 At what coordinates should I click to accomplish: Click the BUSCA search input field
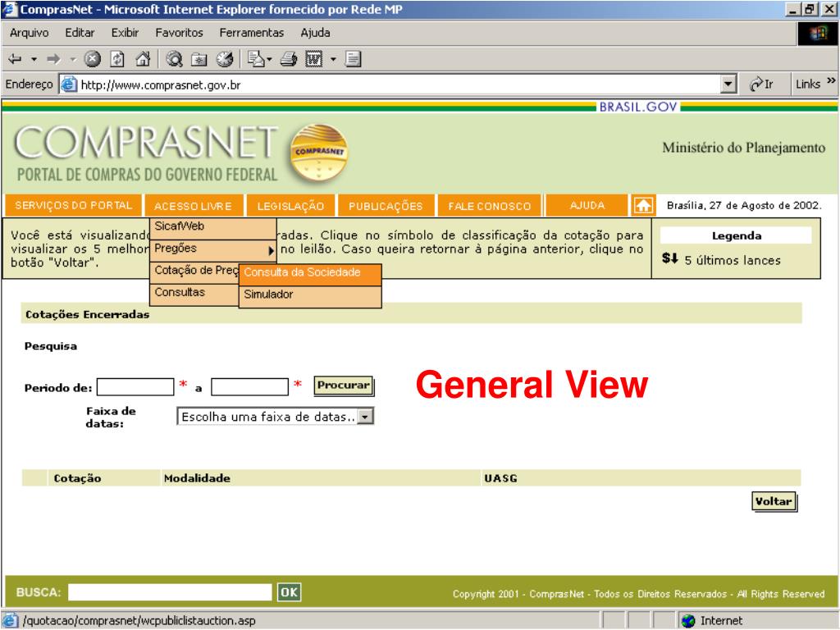[x=171, y=592]
